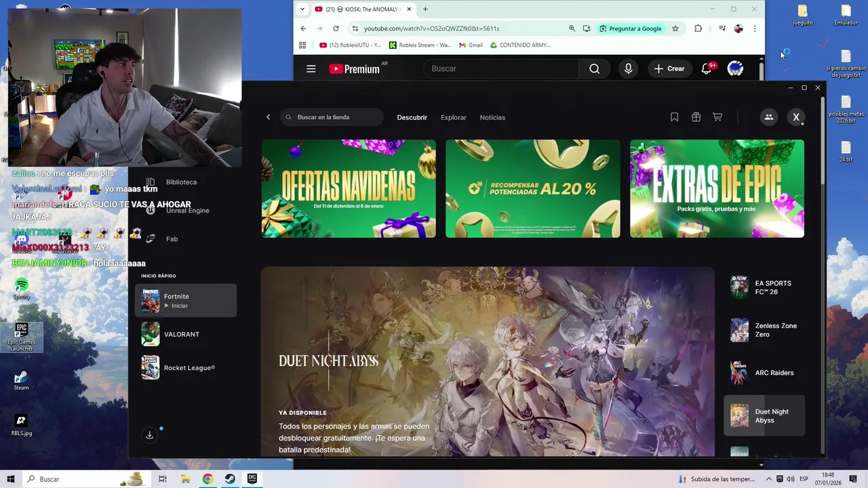868x488 pixels.
Task: Open the gift rewards icon
Action: 696,117
